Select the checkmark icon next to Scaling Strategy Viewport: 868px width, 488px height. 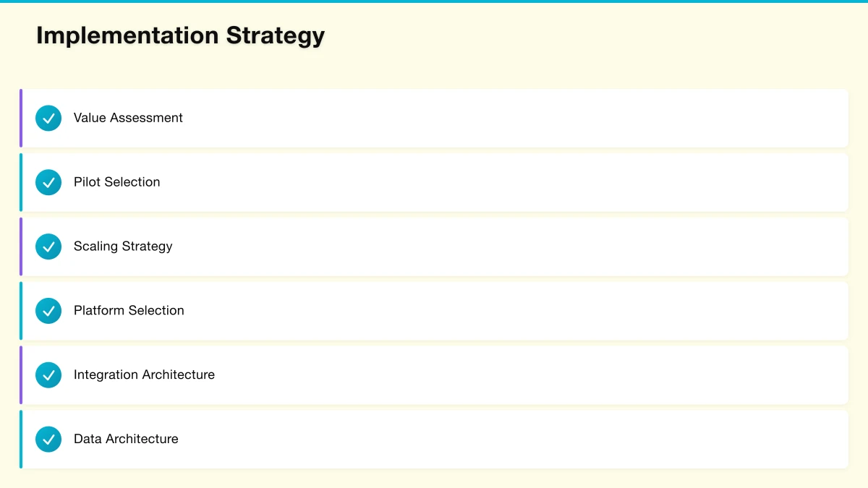48,247
